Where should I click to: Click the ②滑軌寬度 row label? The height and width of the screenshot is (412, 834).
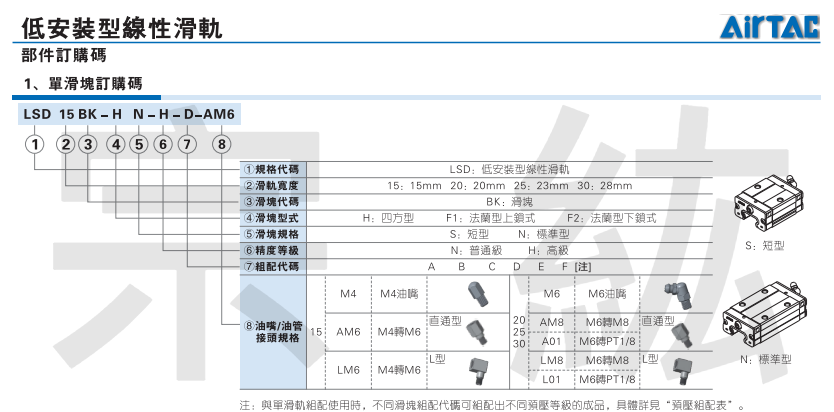tap(272, 186)
